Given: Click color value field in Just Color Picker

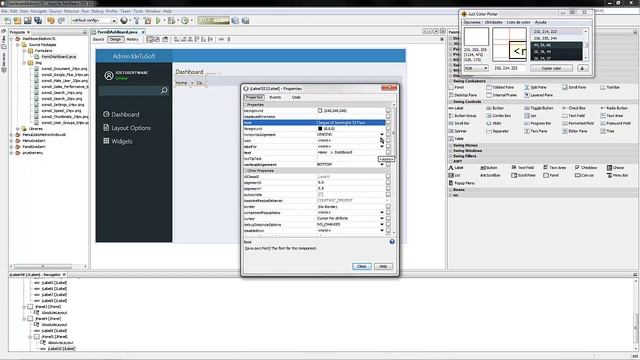Looking at the screenshot, I should pyautogui.click(x=509, y=68).
